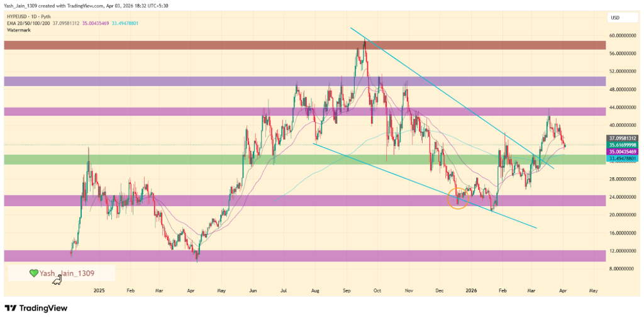
Task: Click the 35.61699998 current price label
Action: (x=623, y=145)
